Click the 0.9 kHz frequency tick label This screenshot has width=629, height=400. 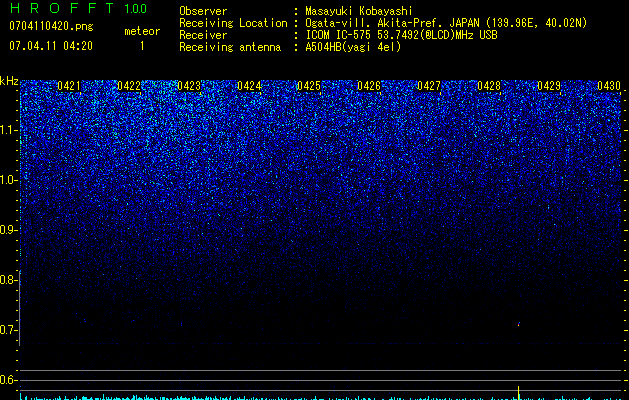8,230
